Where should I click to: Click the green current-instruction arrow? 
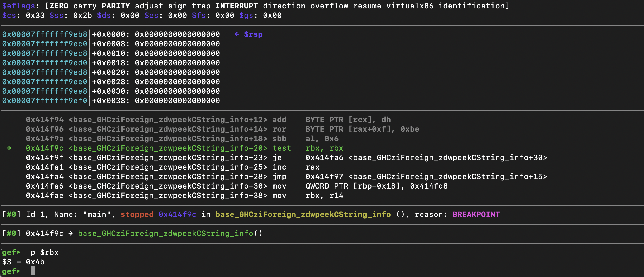coord(9,148)
